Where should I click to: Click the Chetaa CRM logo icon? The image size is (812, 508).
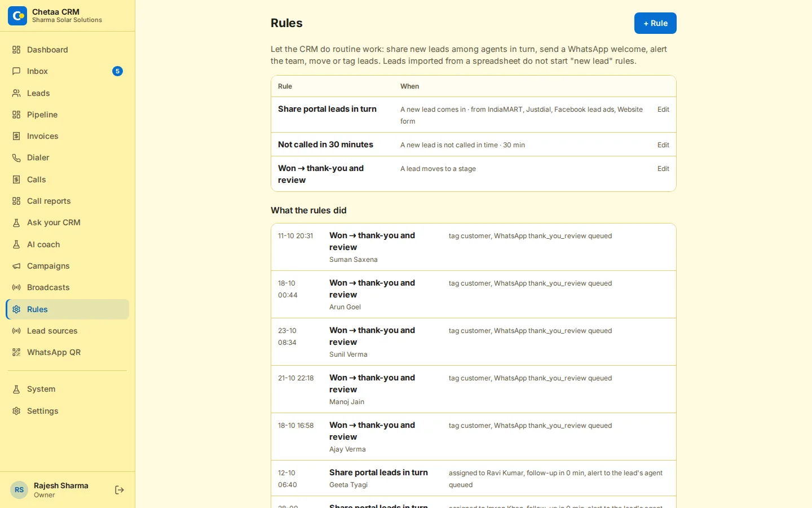click(x=17, y=16)
